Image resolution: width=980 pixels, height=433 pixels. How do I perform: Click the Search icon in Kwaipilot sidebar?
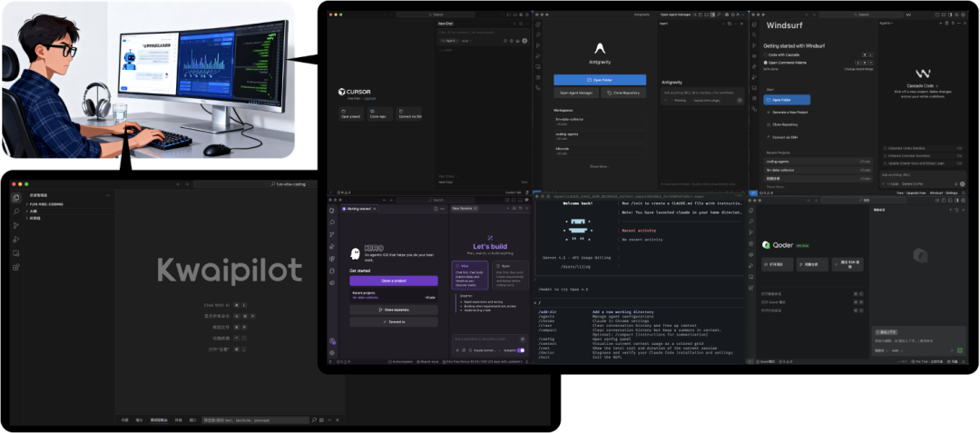coord(16,211)
